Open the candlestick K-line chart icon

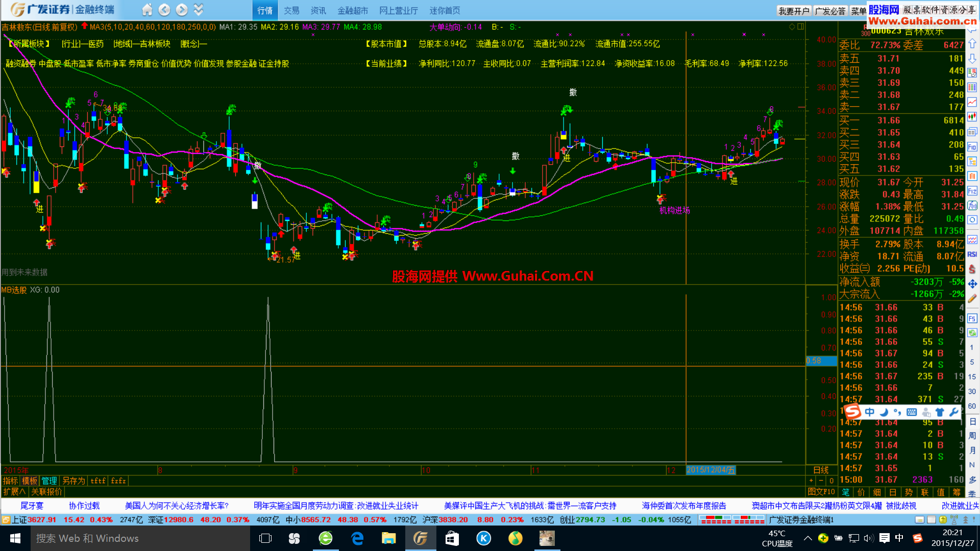tap(972, 117)
